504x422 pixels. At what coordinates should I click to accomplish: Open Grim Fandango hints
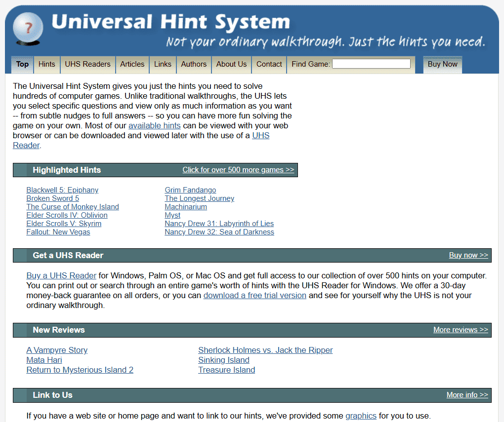pos(190,190)
